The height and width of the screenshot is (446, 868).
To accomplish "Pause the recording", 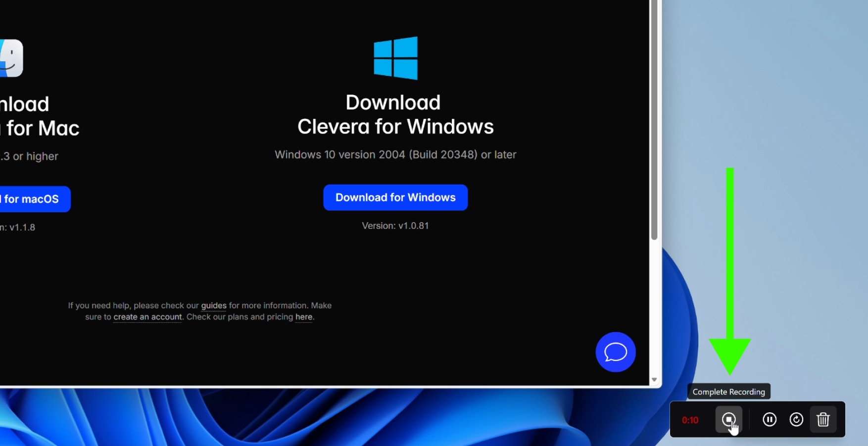I will tap(769, 420).
